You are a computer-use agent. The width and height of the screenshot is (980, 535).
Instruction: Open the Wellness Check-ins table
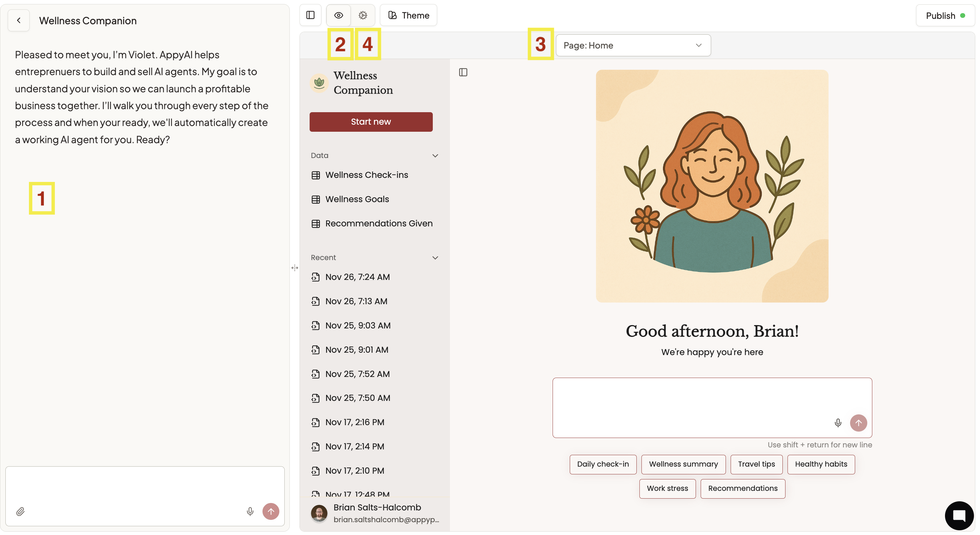pyautogui.click(x=366, y=175)
